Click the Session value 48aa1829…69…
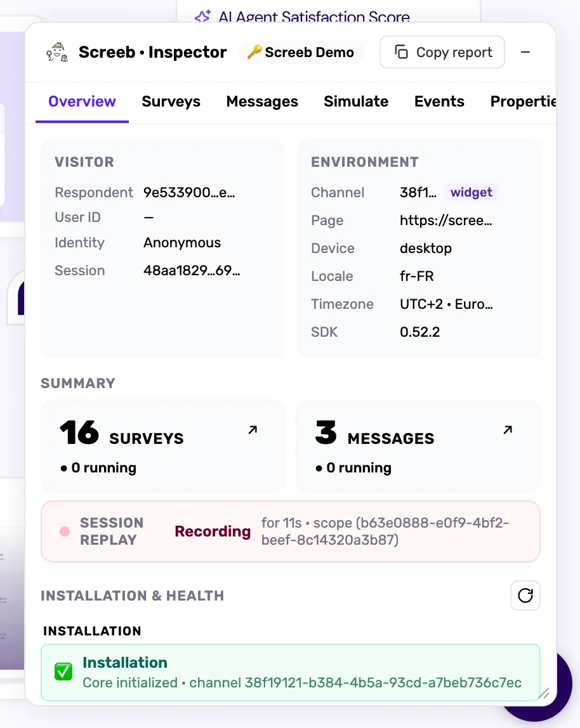Viewport: 580px width, 728px height. (192, 270)
